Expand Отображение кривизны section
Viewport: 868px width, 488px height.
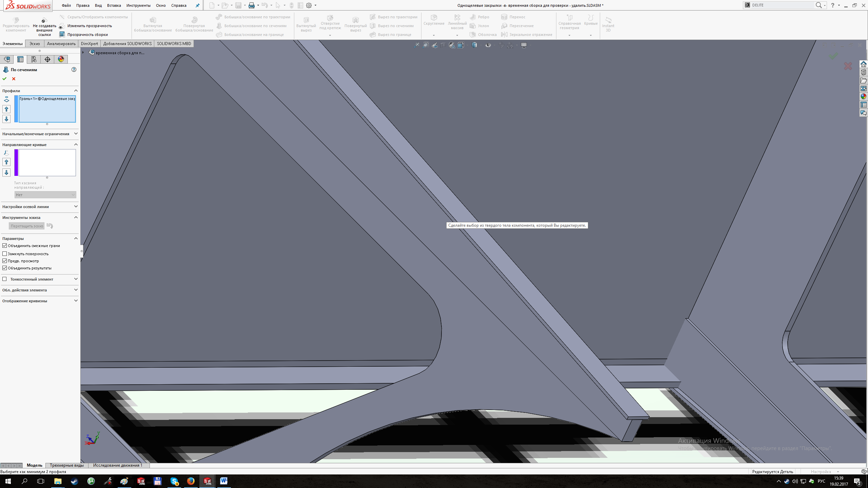(x=76, y=301)
